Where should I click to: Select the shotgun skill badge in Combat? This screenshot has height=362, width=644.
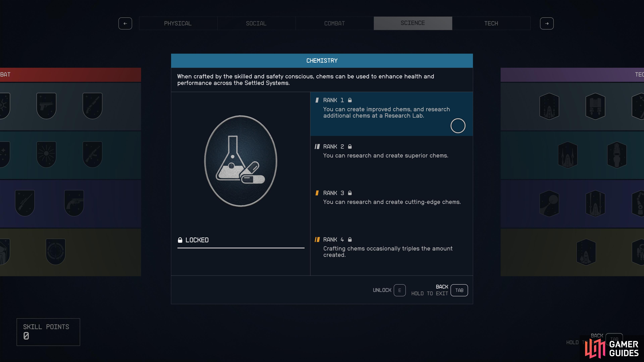pyautogui.click(x=93, y=106)
